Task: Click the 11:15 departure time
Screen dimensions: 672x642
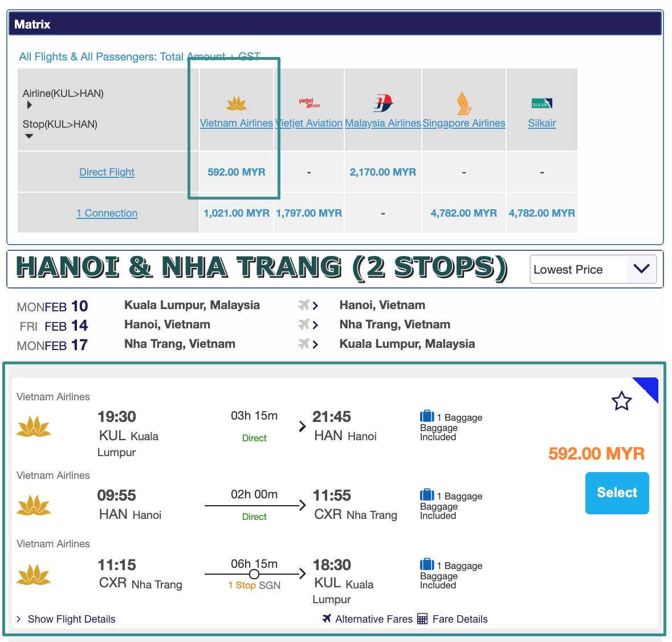Action: pyautogui.click(x=117, y=565)
